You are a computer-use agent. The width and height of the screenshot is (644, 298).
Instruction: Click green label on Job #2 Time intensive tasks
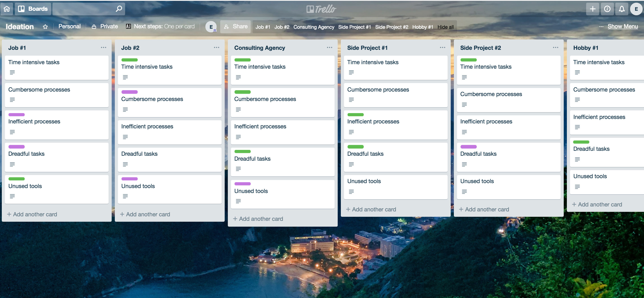[130, 60]
